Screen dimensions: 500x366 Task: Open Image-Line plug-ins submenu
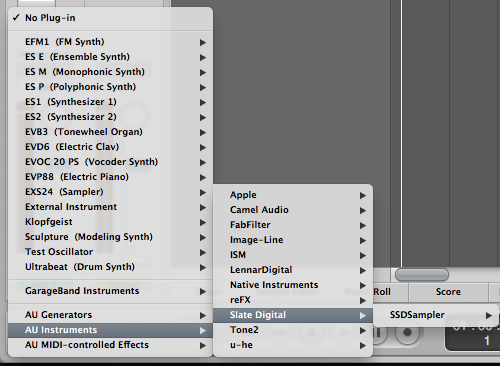click(x=293, y=240)
